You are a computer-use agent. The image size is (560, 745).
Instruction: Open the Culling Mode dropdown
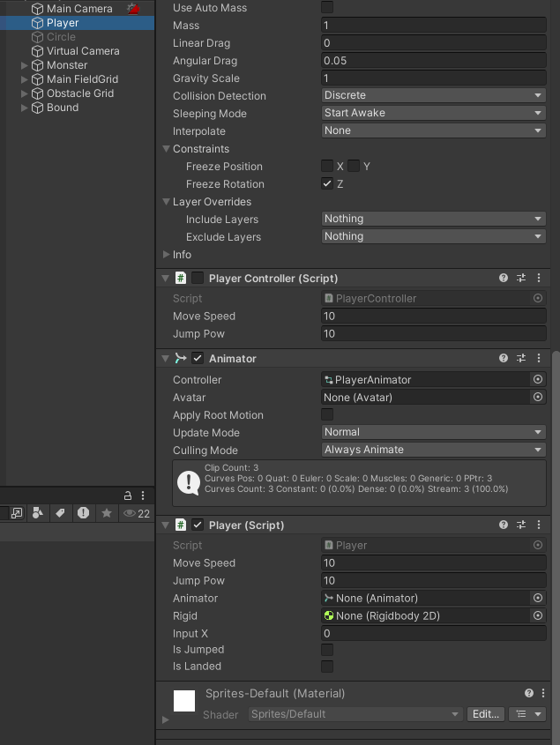click(433, 450)
